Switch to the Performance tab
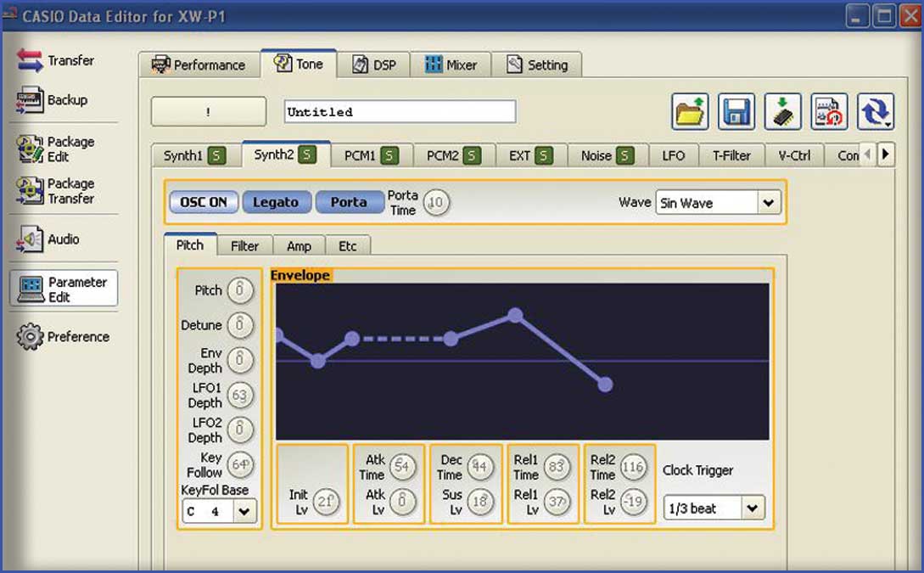The width and height of the screenshot is (924, 573). 199,65
